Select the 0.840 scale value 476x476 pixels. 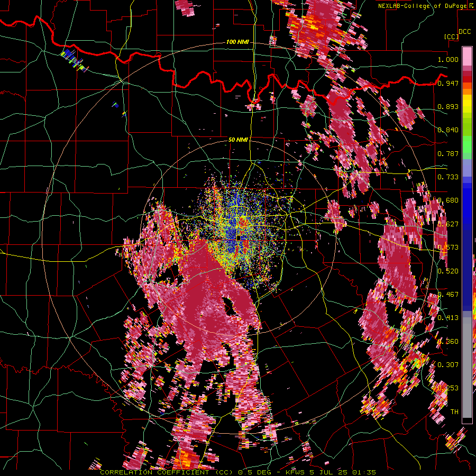coord(448,130)
